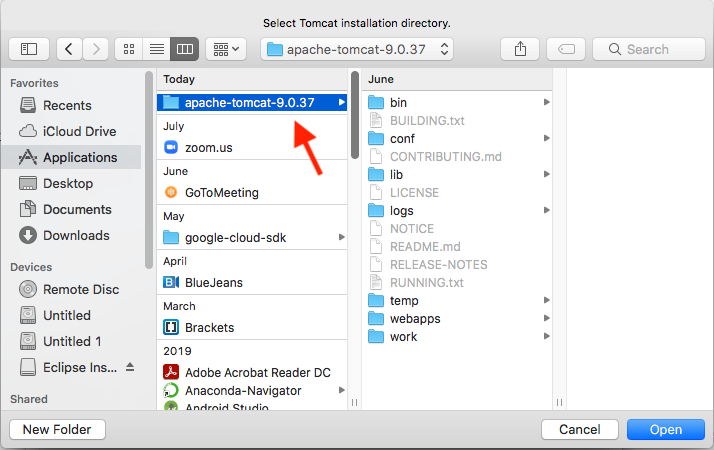Open Downloads from the sidebar
714x450 pixels.
click(x=71, y=235)
